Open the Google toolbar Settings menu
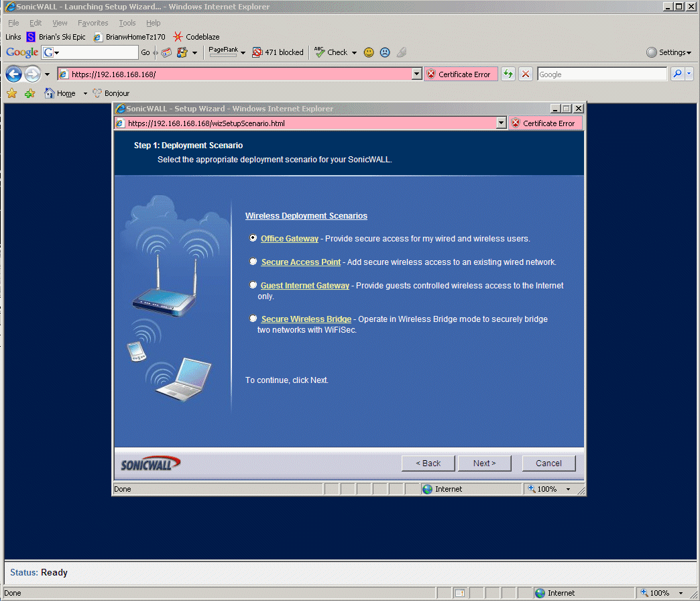 [x=668, y=52]
